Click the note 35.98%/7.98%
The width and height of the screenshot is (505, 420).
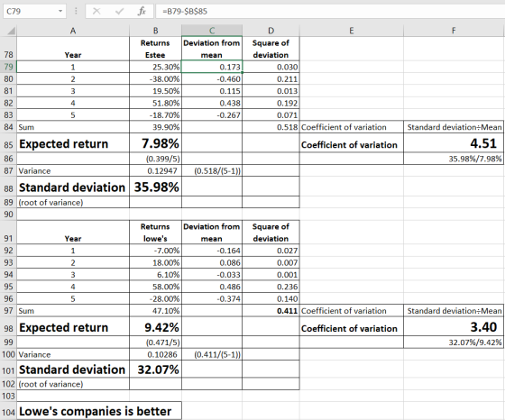click(x=454, y=159)
